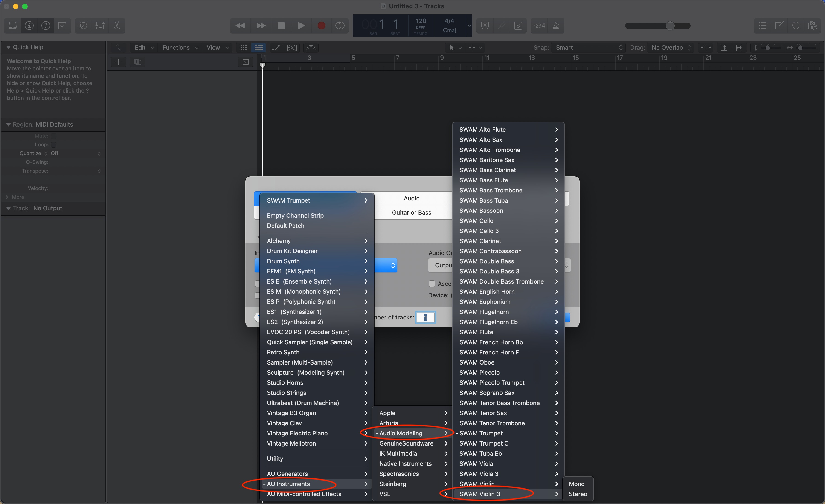The image size is (825, 504).
Task: Click the Record button in transport
Action: [321, 26]
